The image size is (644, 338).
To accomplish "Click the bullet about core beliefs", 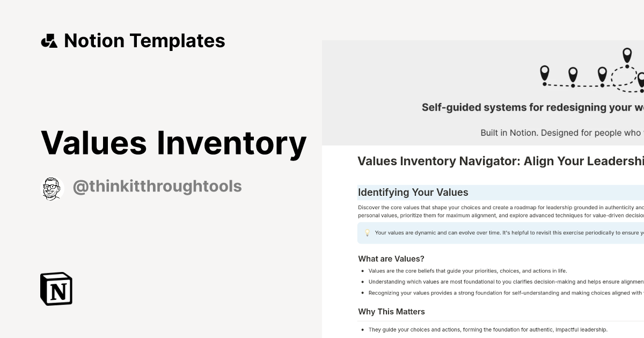I will (x=467, y=271).
